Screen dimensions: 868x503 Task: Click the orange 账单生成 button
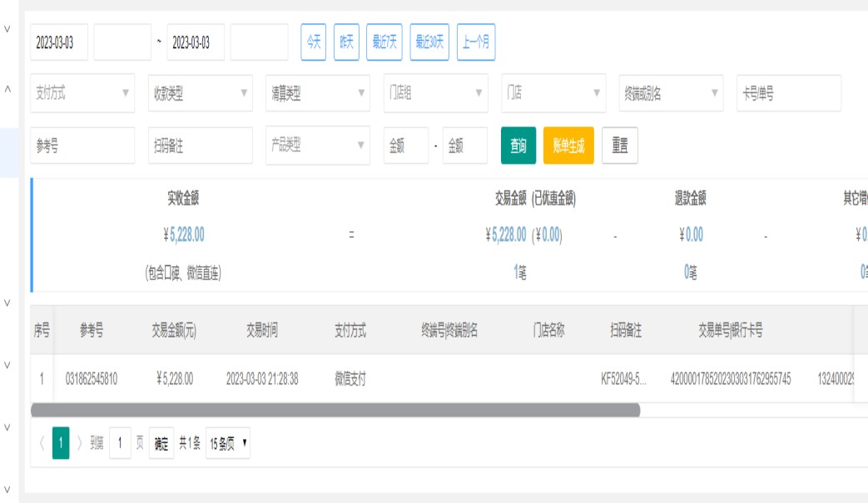pyautogui.click(x=568, y=145)
